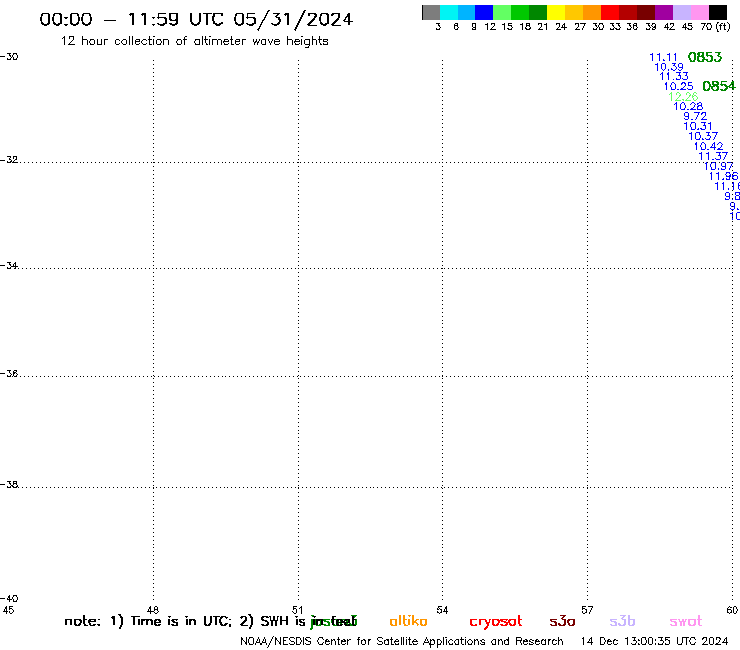
Task: Click the -32 latitude axis label
Action: [9, 160]
